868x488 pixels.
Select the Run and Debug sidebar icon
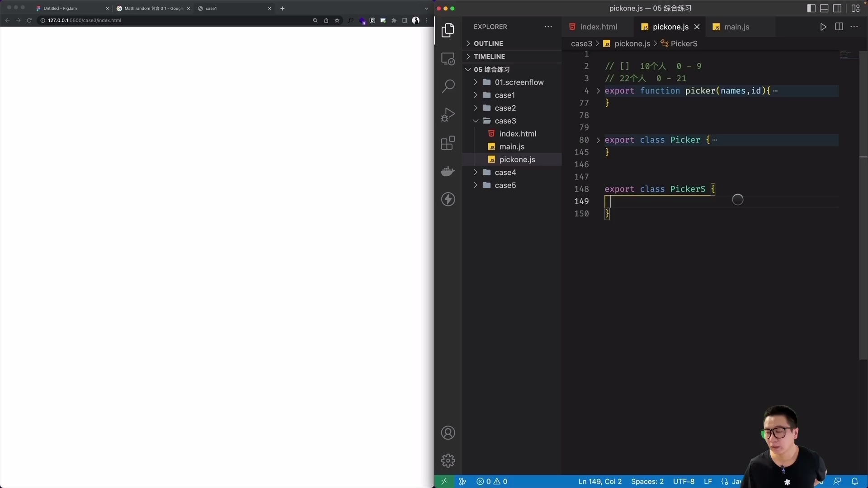coord(448,114)
